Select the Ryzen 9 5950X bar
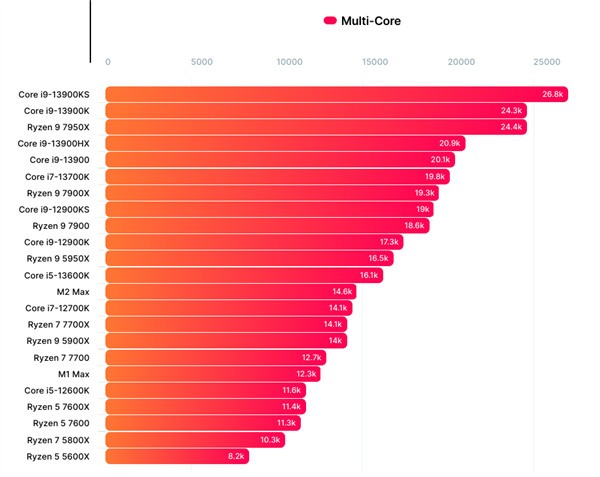 [249, 259]
